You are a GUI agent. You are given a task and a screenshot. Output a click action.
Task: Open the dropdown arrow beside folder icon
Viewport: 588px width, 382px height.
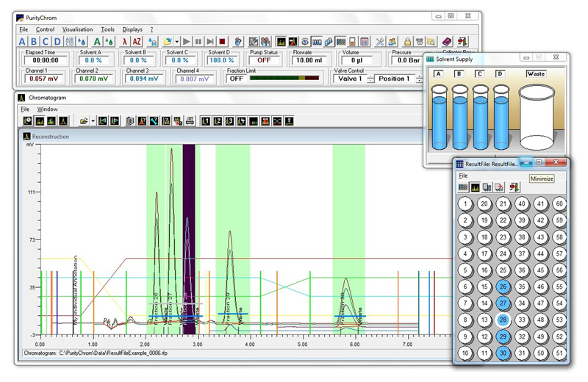[x=93, y=120]
